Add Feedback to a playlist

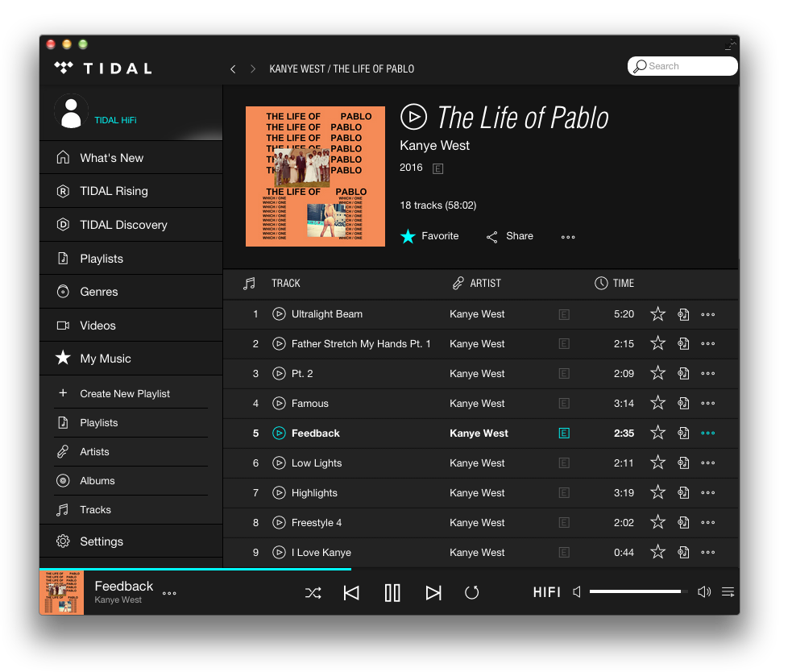click(683, 433)
